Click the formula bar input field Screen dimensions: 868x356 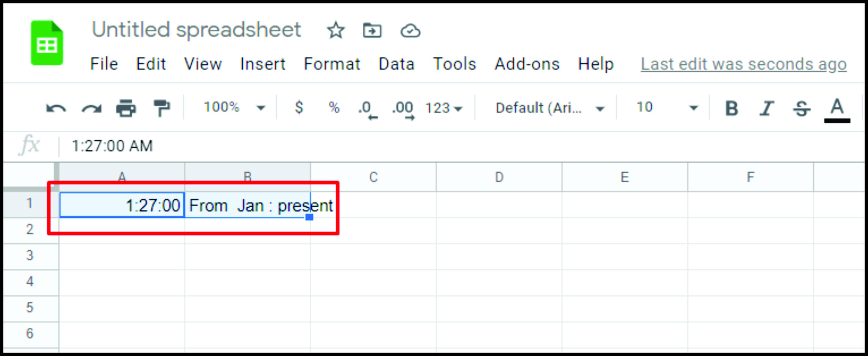[441, 146]
